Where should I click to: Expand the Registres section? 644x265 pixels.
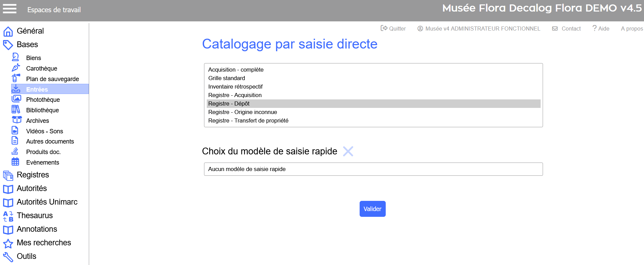(x=33, y=175)
